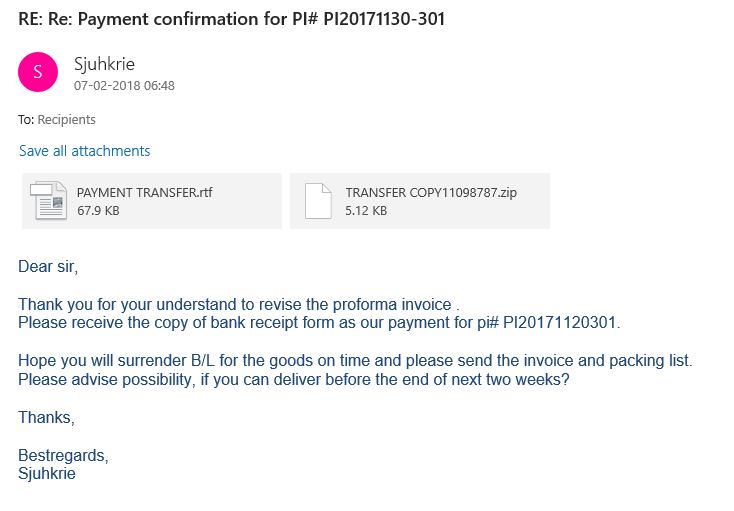Click the deliver before two weeks question
The height and width of the screenshot is (511, 734).
[294, 379]
